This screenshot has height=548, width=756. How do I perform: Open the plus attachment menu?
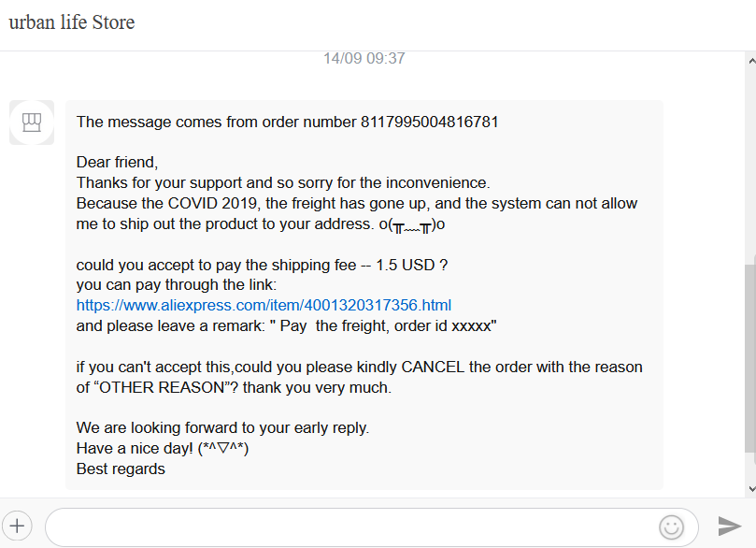tap(19, 526)
